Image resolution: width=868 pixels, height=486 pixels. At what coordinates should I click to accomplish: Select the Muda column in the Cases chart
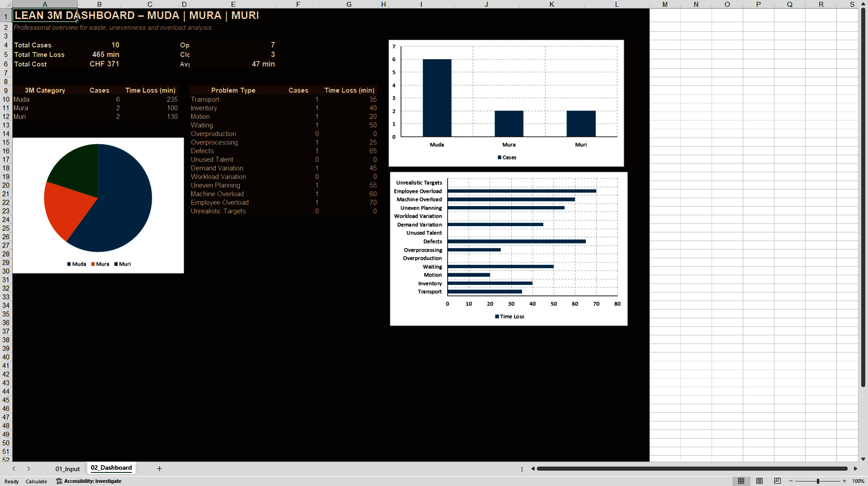tap(437, 98)
